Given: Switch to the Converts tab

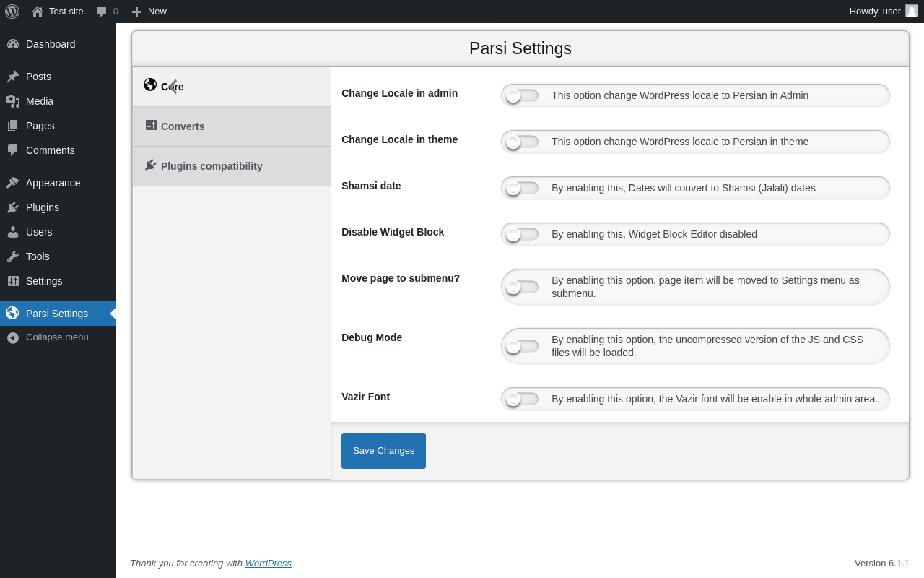Looking at the screenshot, I should point(183,126).
